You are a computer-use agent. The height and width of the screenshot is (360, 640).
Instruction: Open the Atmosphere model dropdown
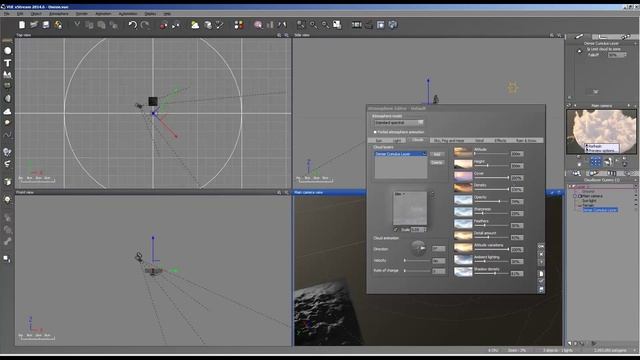(399, 122)
